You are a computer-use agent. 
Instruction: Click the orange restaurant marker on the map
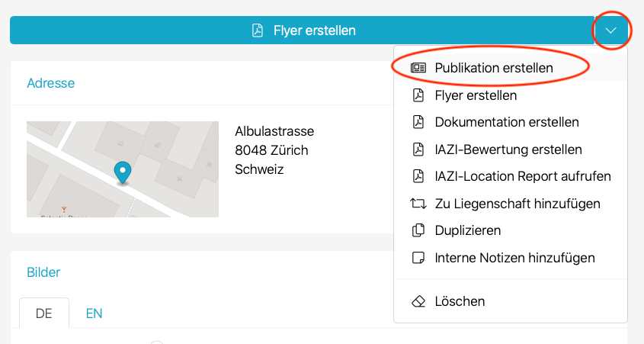[65, 209]
